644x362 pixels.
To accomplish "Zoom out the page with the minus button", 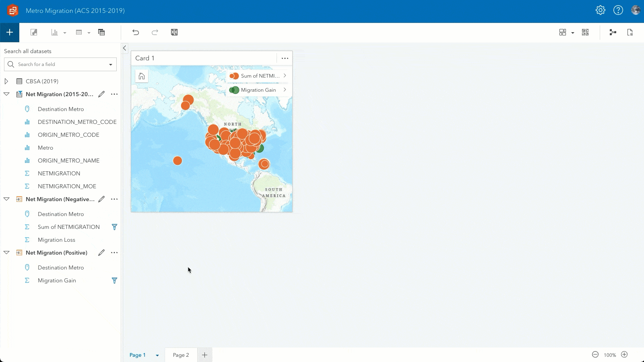I will [595, 355].
